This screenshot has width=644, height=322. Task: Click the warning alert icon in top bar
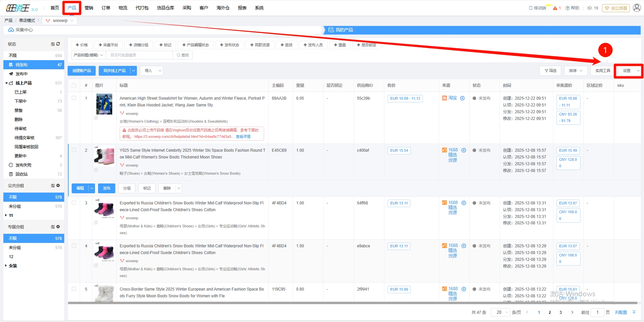click(555, 8)
